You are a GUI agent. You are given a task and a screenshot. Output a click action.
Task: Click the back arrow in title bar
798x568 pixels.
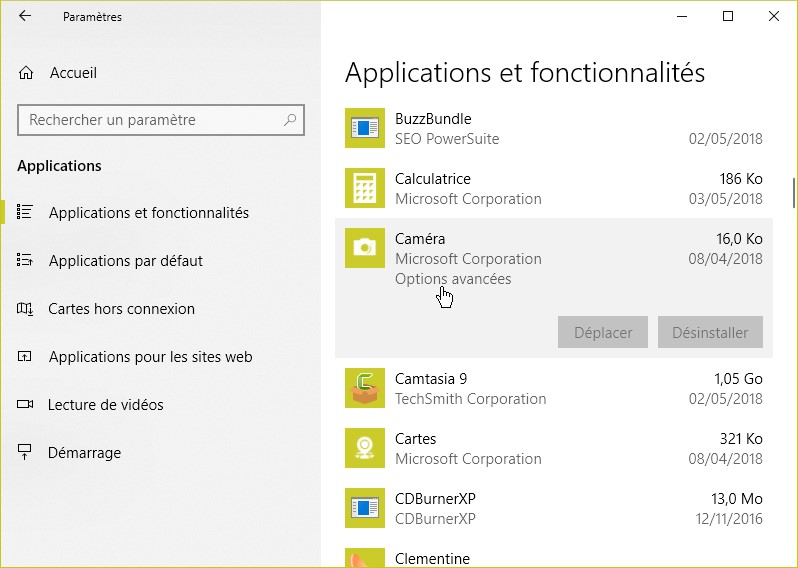point(25,16)
